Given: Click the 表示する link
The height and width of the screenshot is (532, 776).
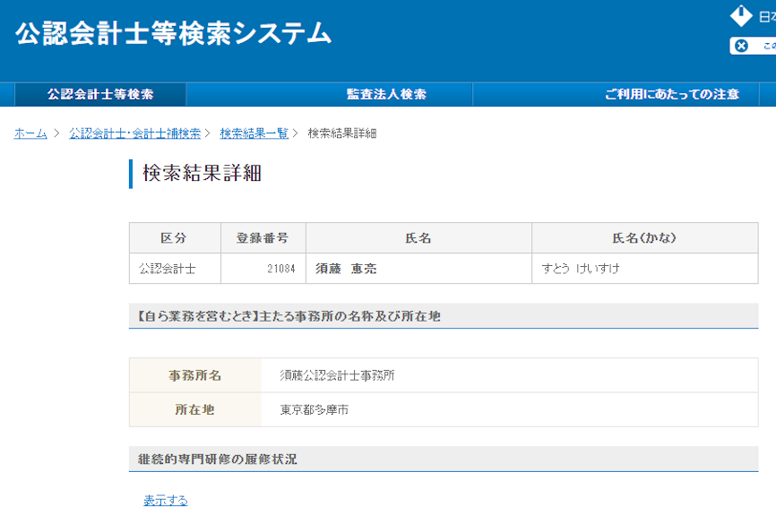Looking at the screenshot, I should coord(166,501).
